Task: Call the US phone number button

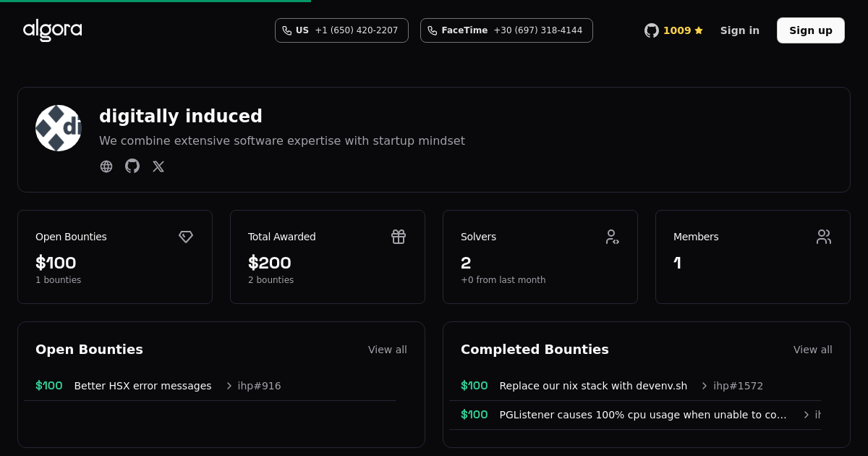Action: click(341, 30)
